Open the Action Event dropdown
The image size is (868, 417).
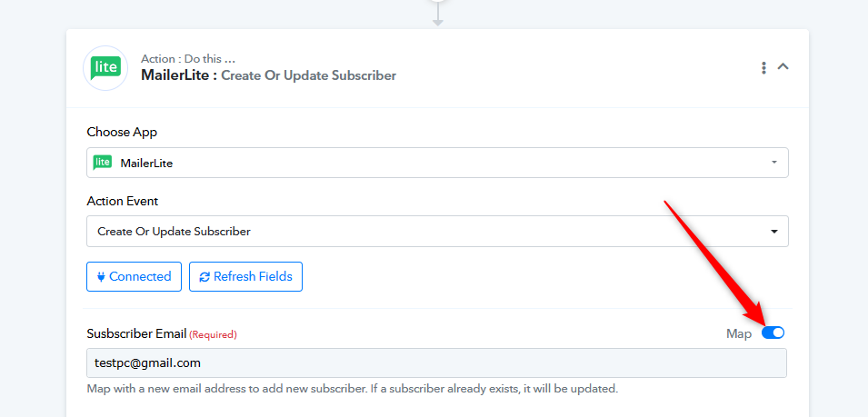(437, 231)
